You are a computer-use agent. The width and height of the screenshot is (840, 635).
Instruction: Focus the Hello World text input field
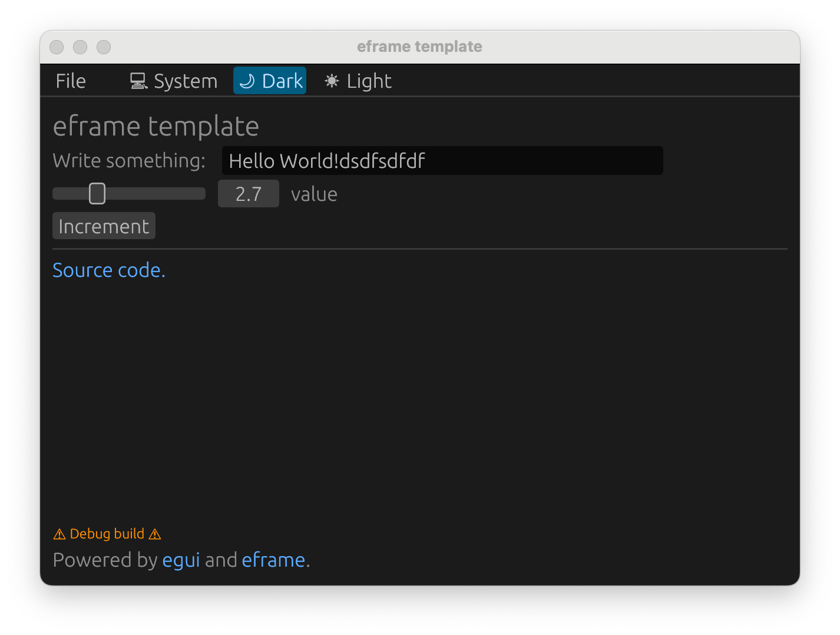442,161
